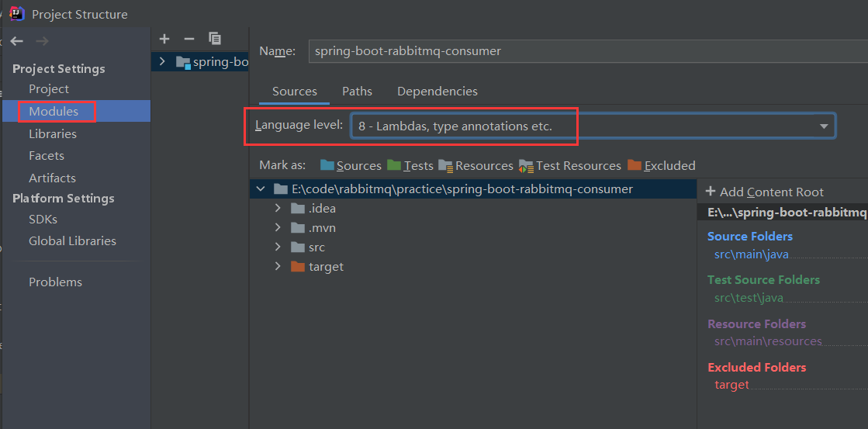This screenshot has width=868, height=429.
Task: Click the module Name input field
Action: [588, 51]
